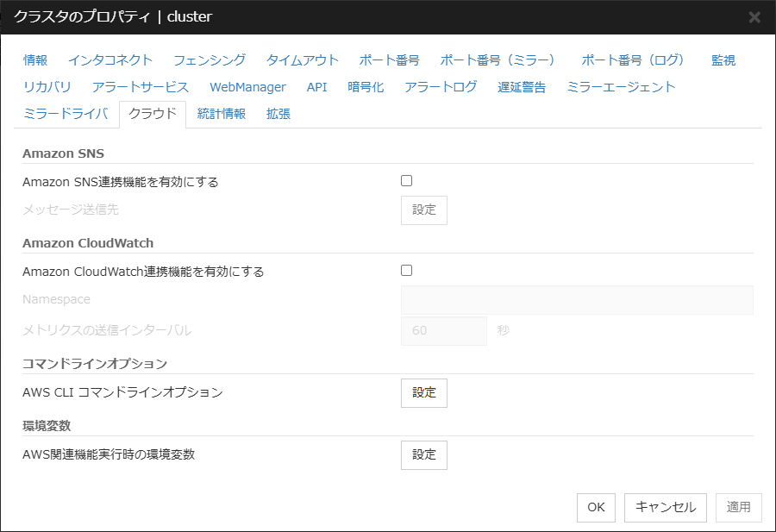Switch to the 暗号化 tab

[366, 87]
